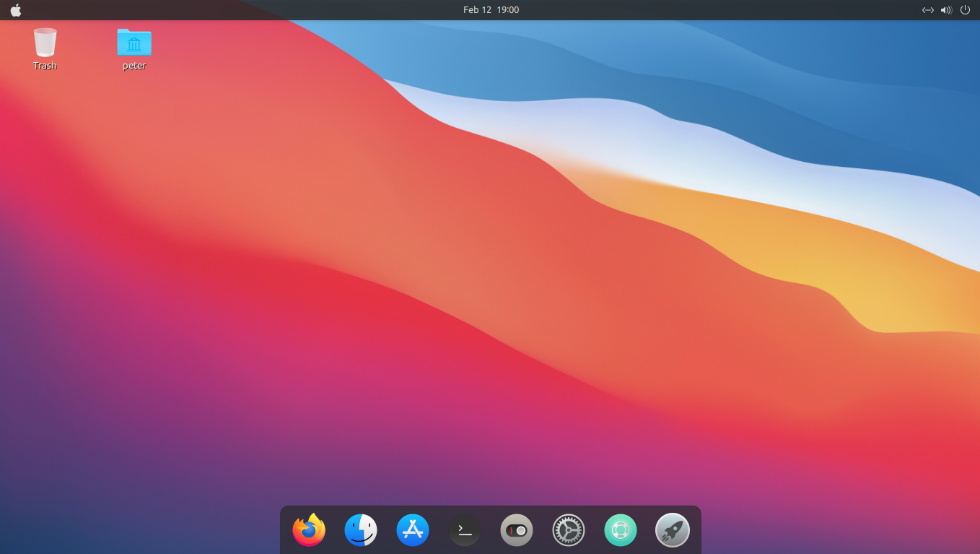This screenshot has height=554, width=980.
Task: Open the peter home folder on the desktop
Action: 134,42
